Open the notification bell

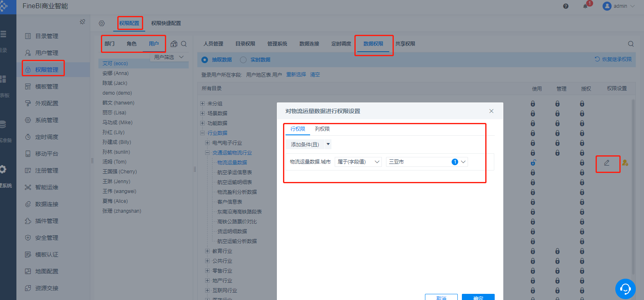pos(585,6)
